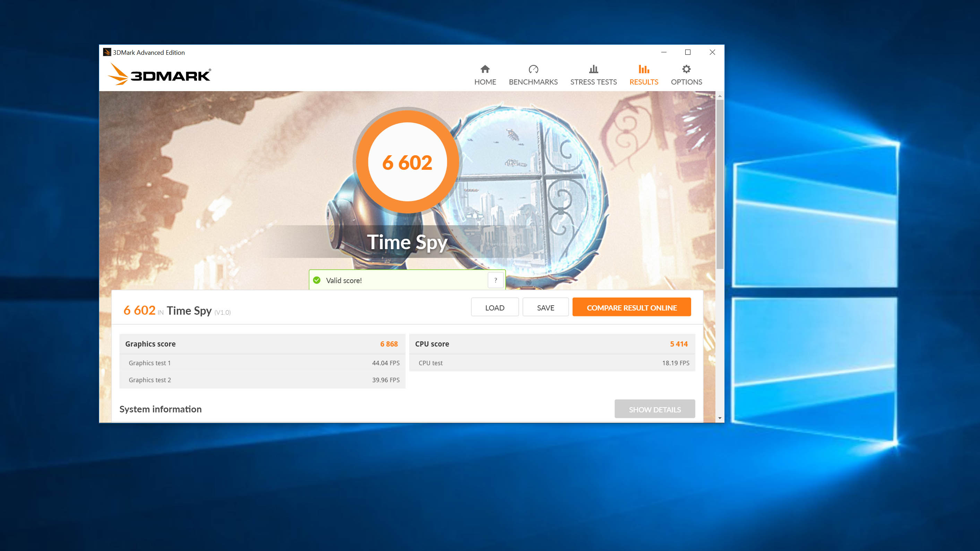Screen dimensions: 980x551
Task: Click the System information heading
Action: point(161,409)
